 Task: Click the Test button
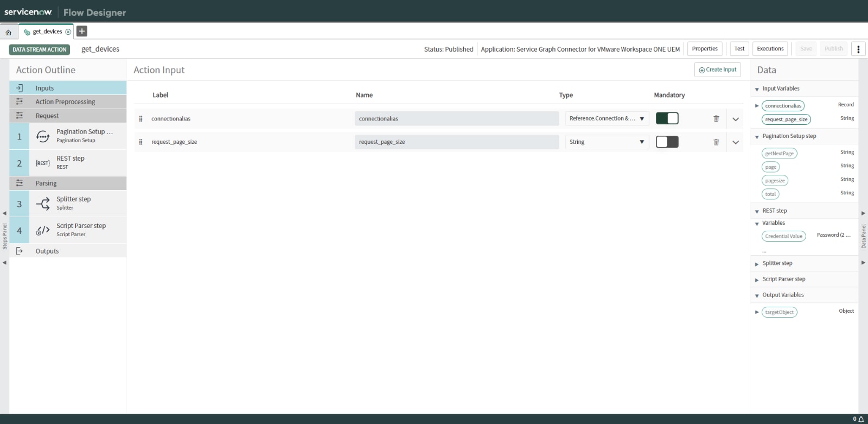(739, 49)
